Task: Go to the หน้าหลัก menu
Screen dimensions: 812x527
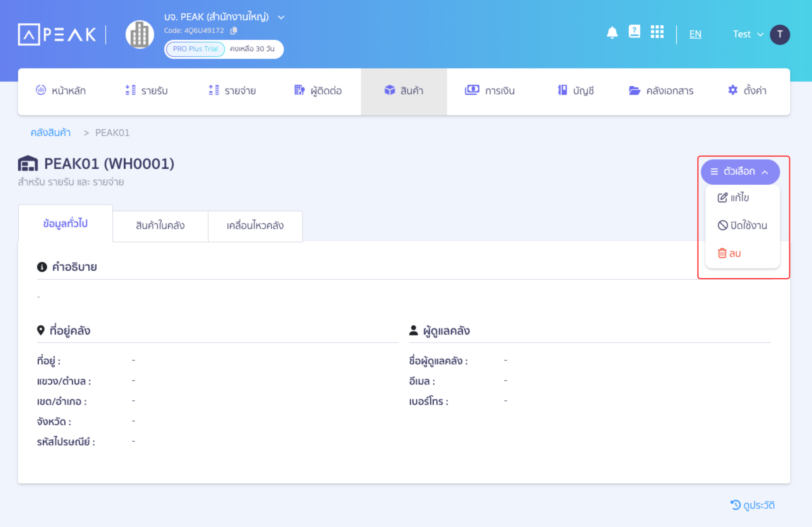Action: tap(61, 91)
